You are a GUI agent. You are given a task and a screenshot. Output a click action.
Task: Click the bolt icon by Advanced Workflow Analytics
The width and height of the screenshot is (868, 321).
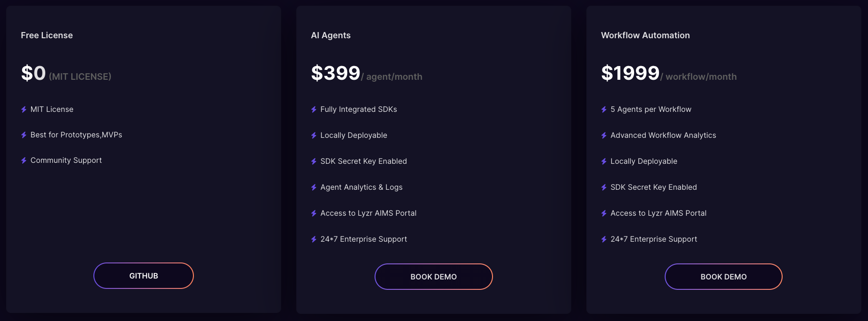[x=604, y=135]
